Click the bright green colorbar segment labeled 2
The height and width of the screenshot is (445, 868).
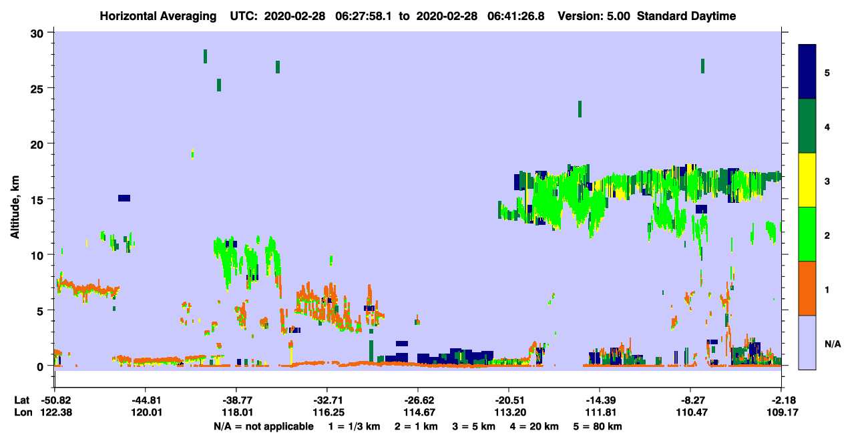(807, 234)
